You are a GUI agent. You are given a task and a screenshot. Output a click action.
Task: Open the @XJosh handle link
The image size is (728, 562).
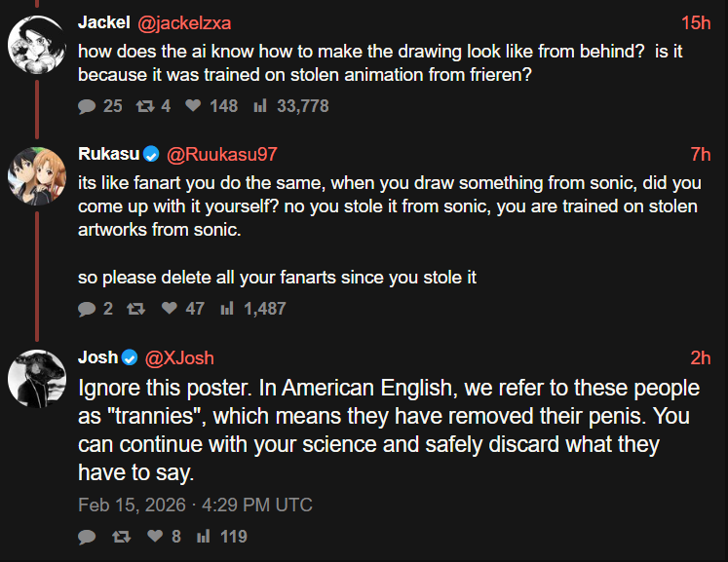coord(179,357)
